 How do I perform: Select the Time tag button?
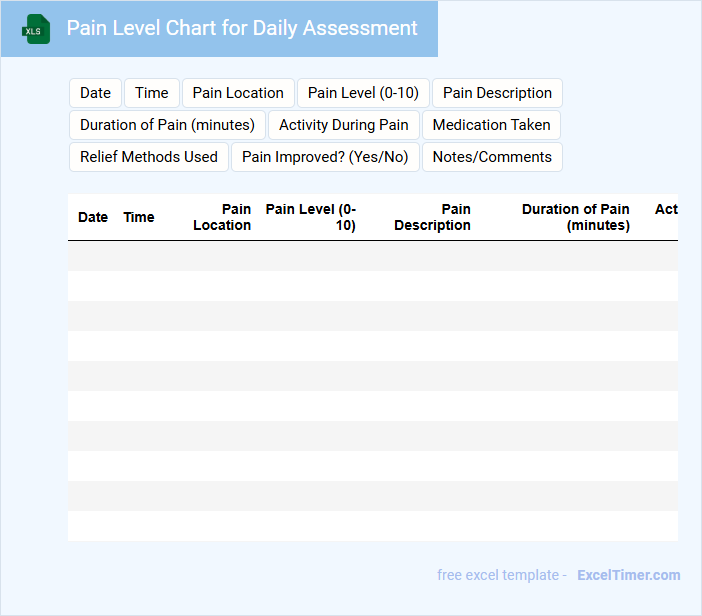pos(152,93)
